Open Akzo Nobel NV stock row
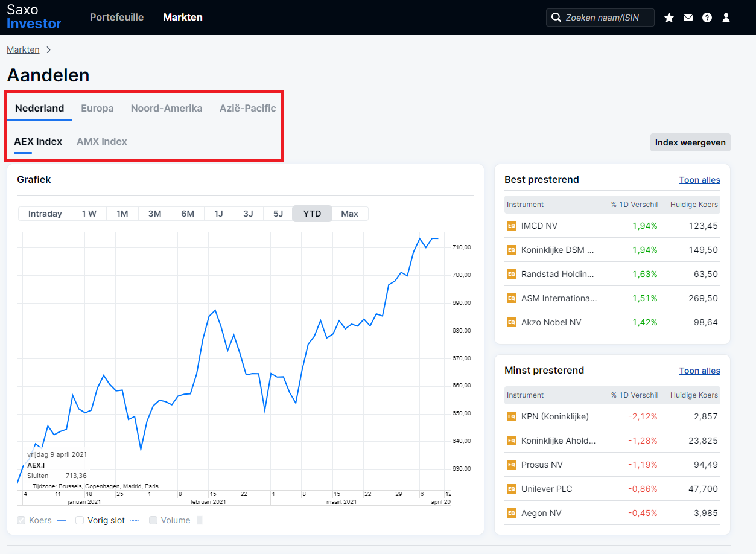 tap(612, 322)
